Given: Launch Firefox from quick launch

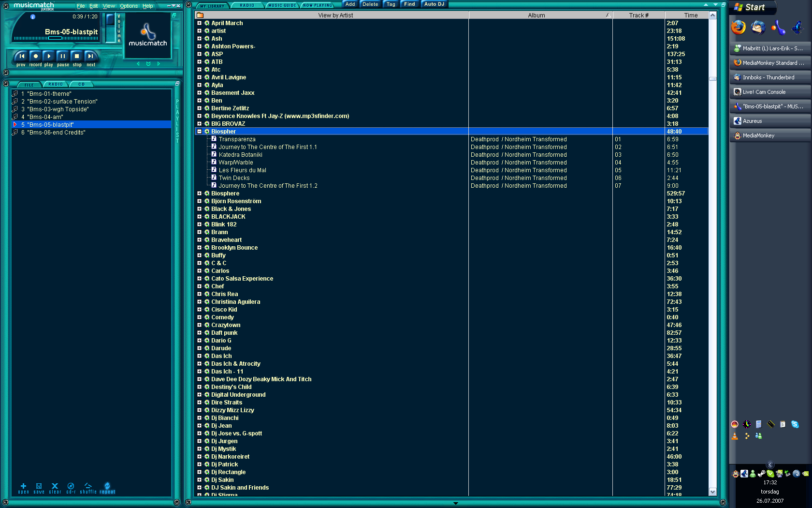Looking at the screenshot, I should tap(738, 27).
